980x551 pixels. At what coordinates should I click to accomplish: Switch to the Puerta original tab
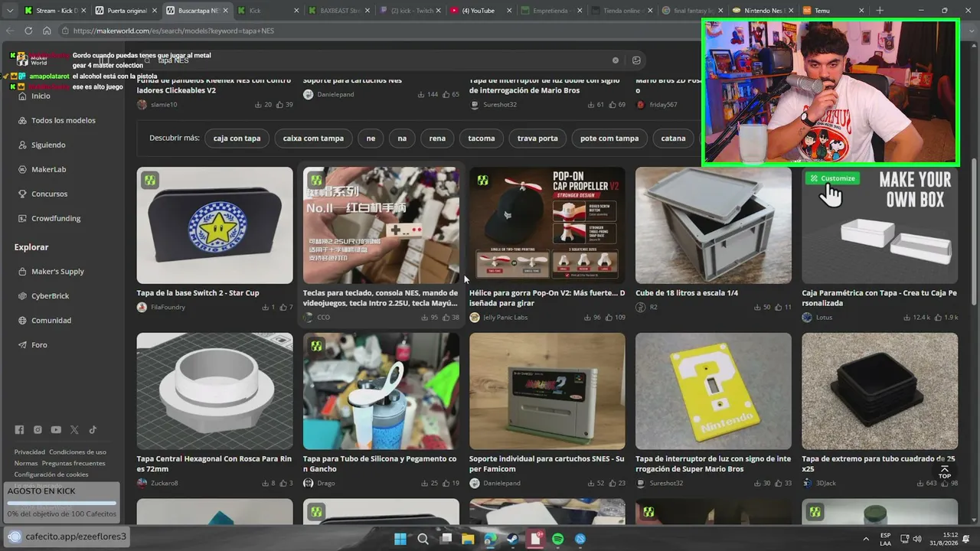[125, 11]
